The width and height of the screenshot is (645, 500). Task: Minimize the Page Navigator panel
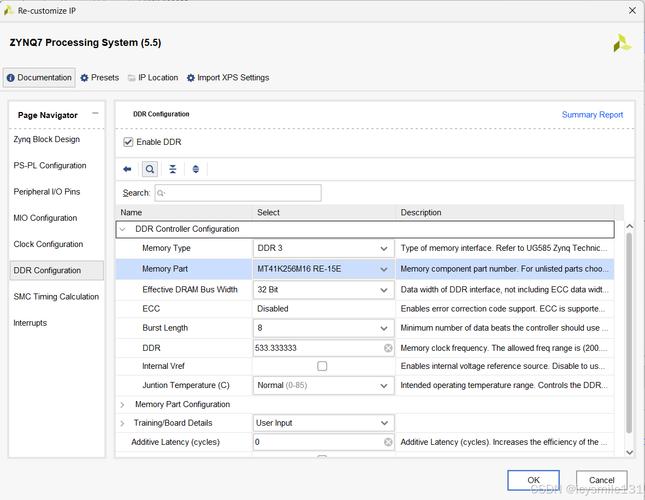click(95, 113)
